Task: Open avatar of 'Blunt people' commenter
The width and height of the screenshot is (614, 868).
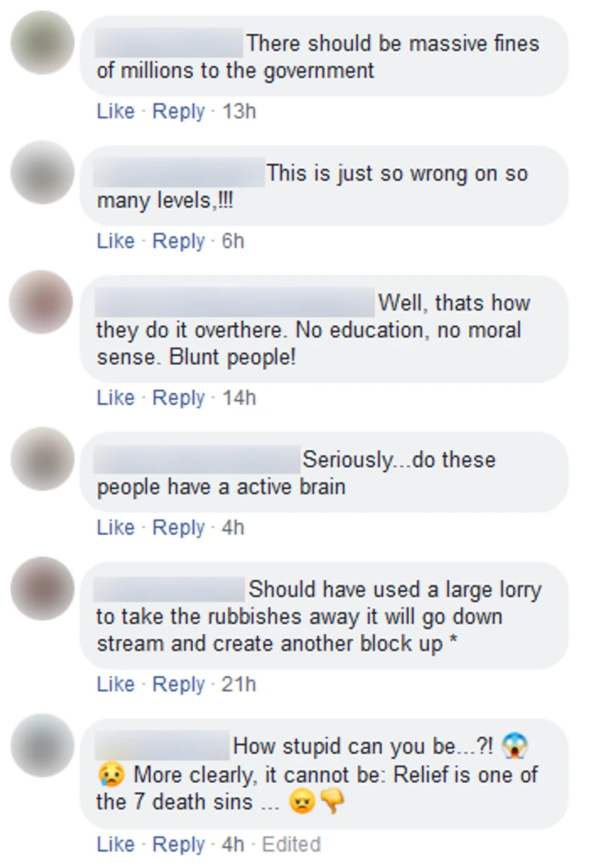Action: pos(42,303)
